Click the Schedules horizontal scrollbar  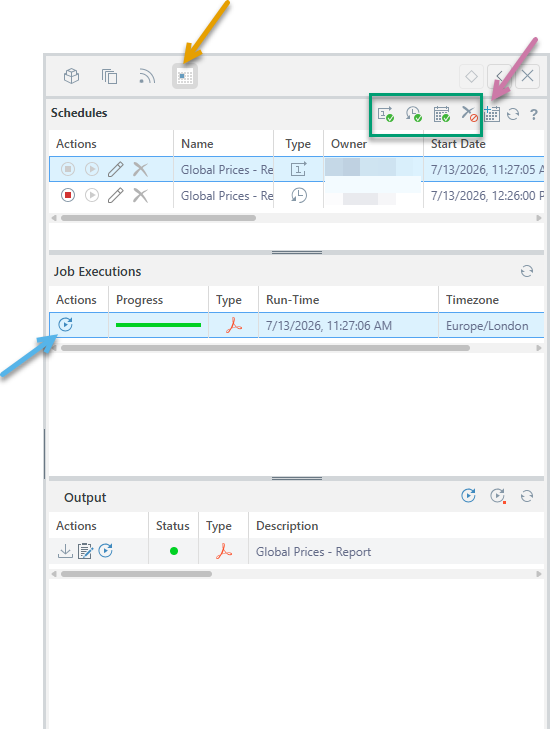click(158, 218)
